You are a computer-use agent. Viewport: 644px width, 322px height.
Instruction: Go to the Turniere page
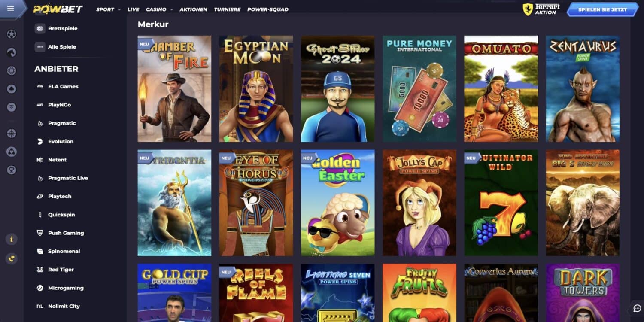(x=227, y=9)
